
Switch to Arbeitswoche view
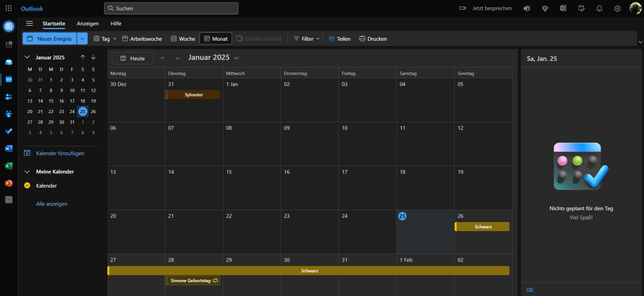(x=142, y=39)
